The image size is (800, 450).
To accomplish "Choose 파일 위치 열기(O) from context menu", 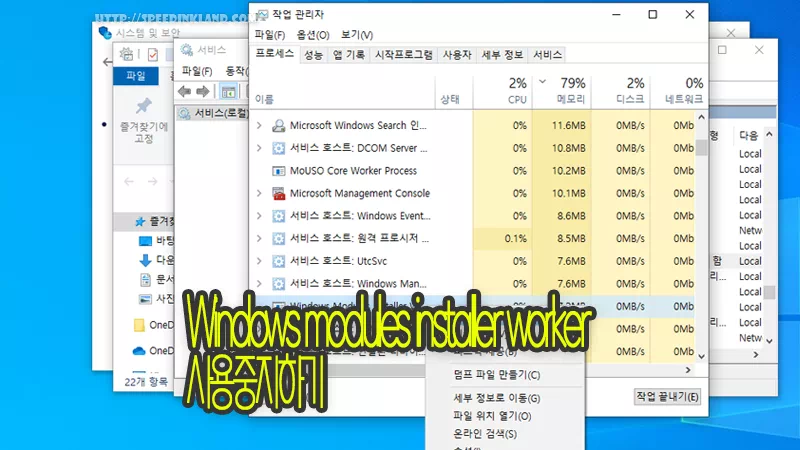I will (x=492, y=415).
